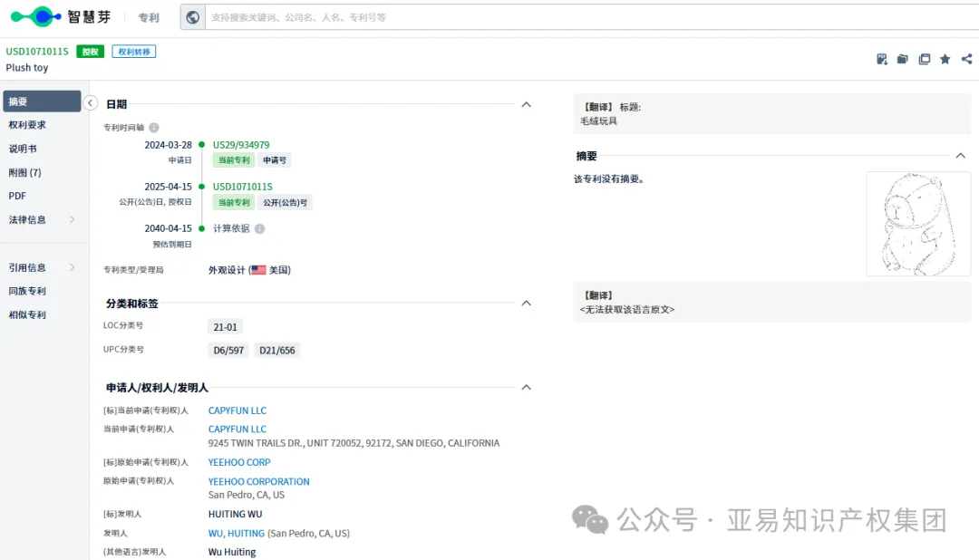Click the PDF download icon
Image resolution: width=979 pixels, height=560 pixels.
[882, 59]
